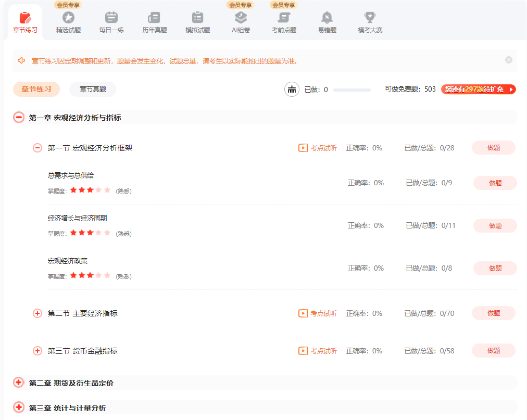Open the 考前点题 scroll icon
Viewport: 527px width, 420px height.
[284, 18]
